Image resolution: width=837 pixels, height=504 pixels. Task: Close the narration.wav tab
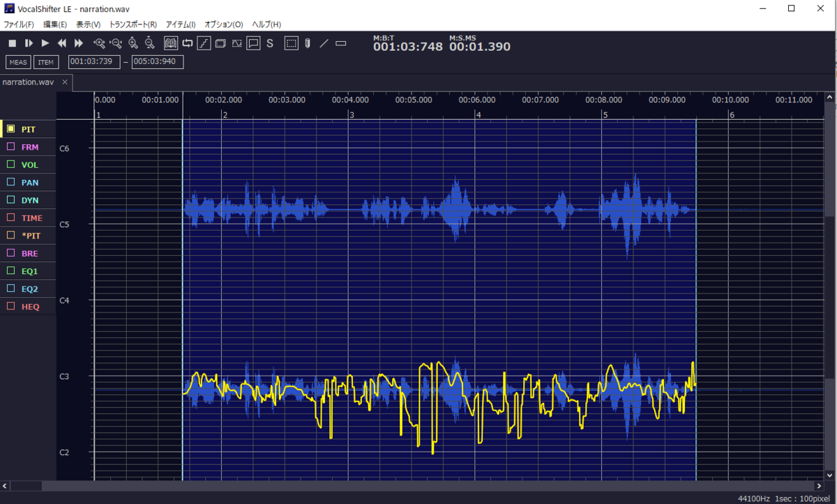point(65,82)
